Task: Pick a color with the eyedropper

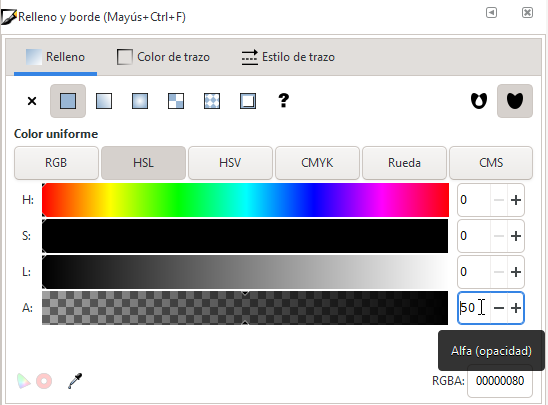Action: pos(75,381)
